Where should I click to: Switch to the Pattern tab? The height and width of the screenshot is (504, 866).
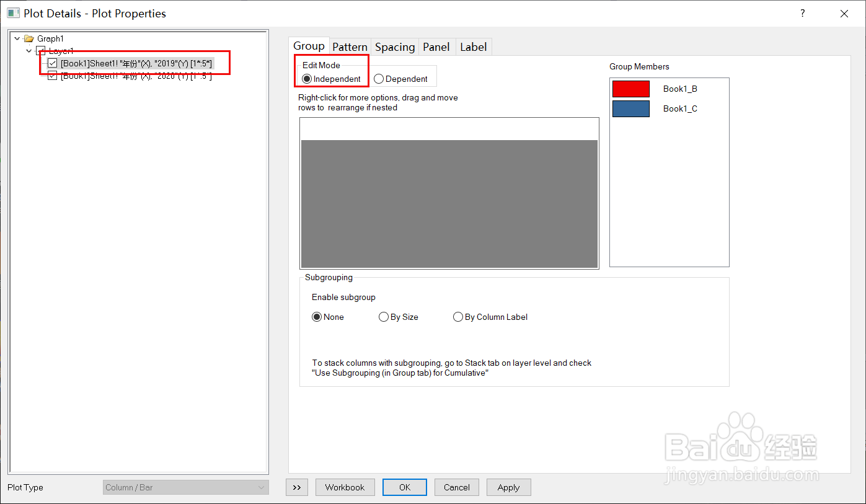tap(350, 47)
